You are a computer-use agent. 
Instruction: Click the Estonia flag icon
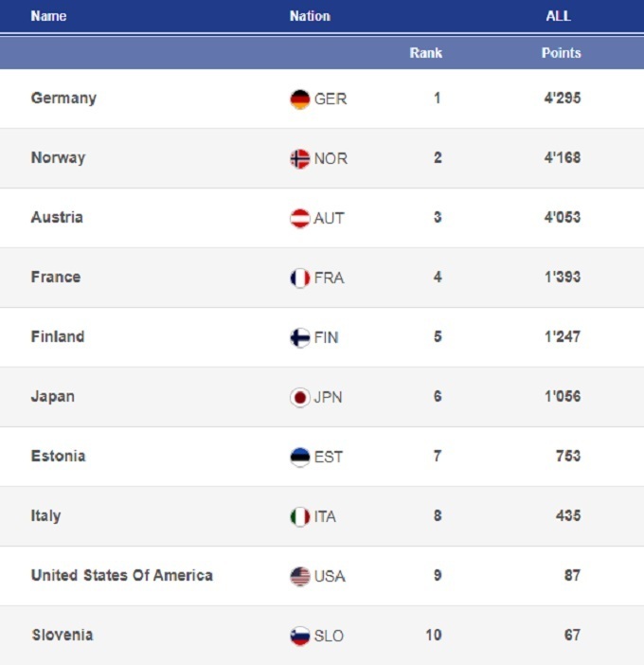coord(300,458)
